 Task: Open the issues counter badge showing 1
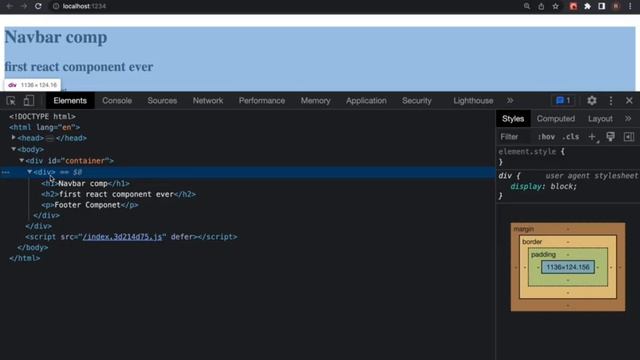point(563,100)
